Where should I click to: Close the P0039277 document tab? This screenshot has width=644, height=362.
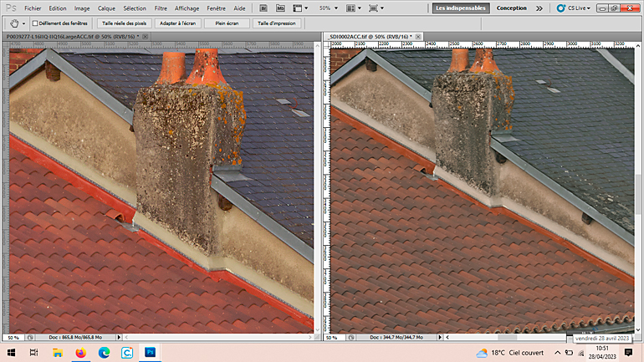click(146, 37)
